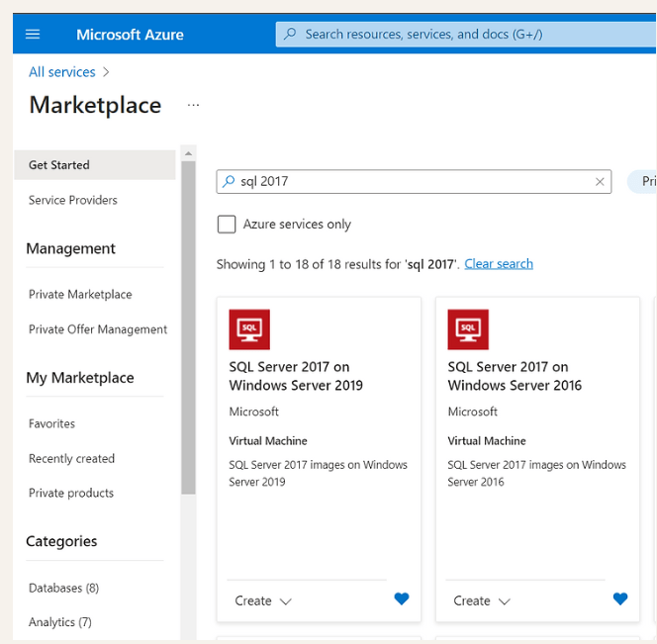Click the SQL icon for Windows Server 2016
Screen dimensions: 657x644
click(468, 329)
